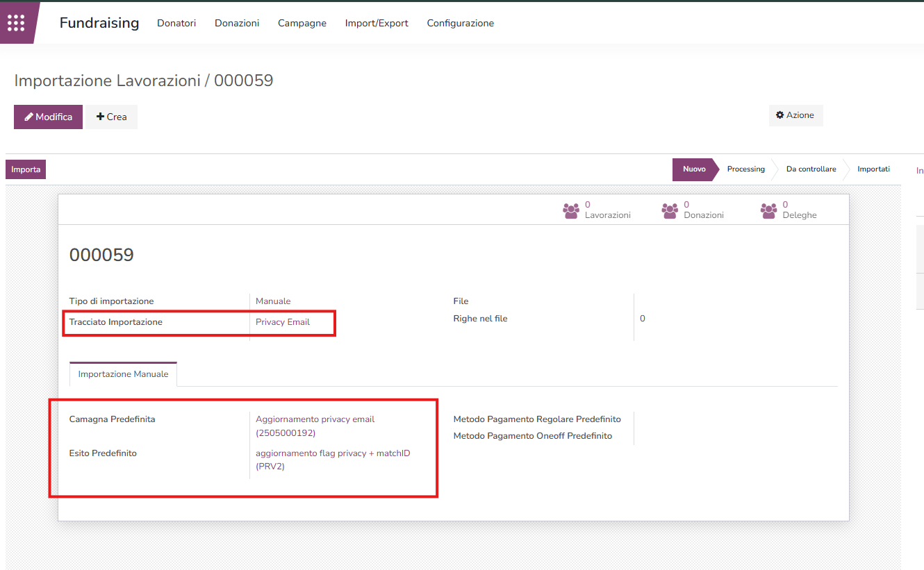Click the Importa button
This screenshot has height=570, width=924.
(26, 169)
